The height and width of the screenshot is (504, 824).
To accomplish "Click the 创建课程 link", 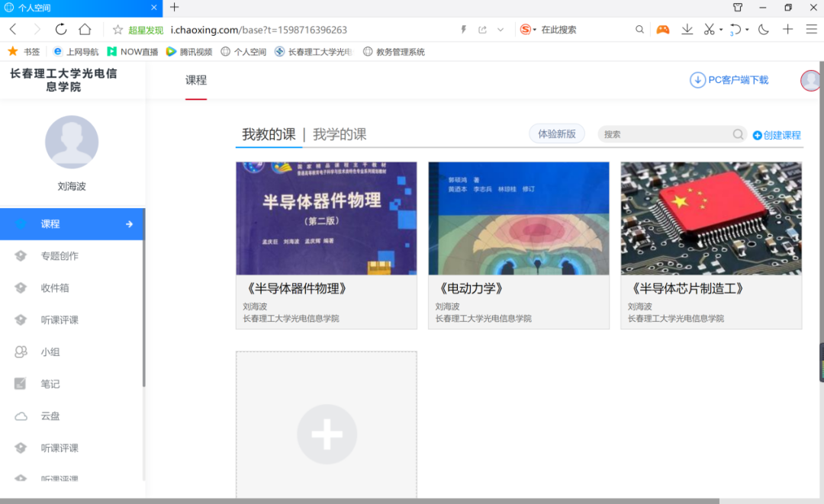I will tap(777, 135).
